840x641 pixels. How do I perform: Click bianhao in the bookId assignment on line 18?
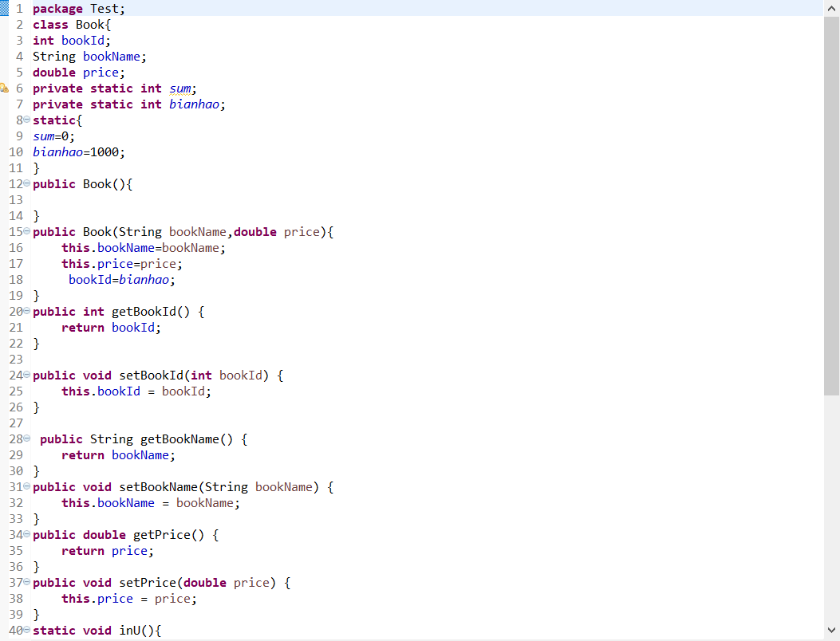(x=144, y=280)
